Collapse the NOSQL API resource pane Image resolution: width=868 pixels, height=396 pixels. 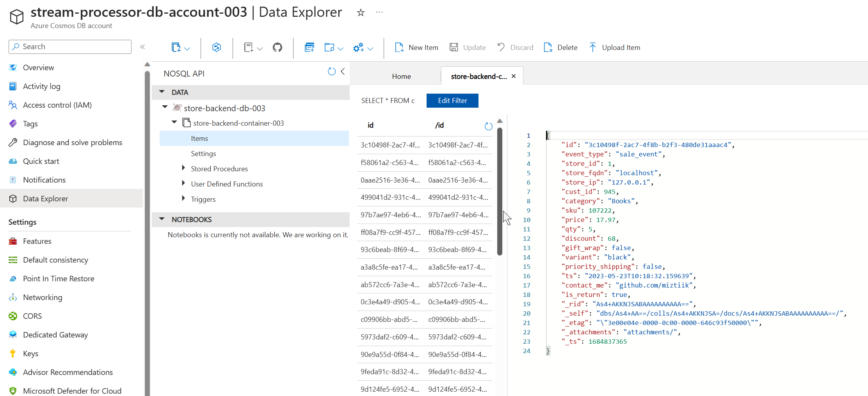point(343,71)
